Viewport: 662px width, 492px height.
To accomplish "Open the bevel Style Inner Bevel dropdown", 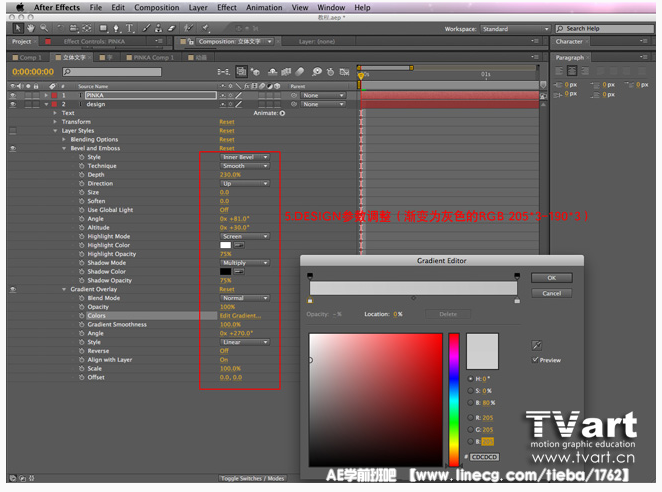I will [x=244, y=157].
